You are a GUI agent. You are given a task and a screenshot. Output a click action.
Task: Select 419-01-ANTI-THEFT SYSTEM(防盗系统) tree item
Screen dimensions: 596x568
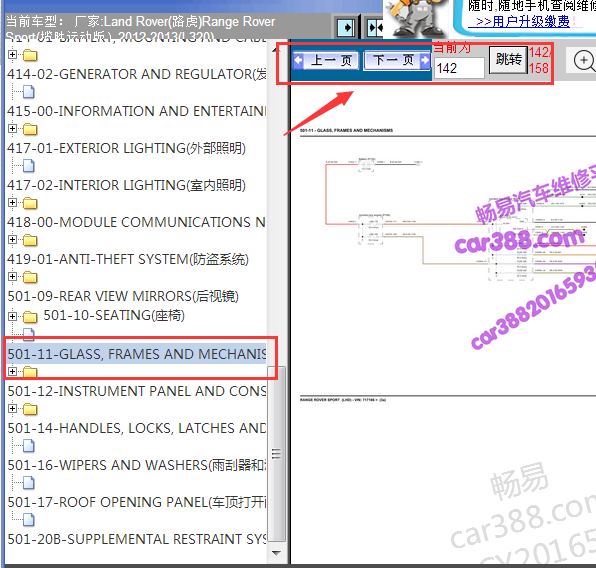click(128, 259)
